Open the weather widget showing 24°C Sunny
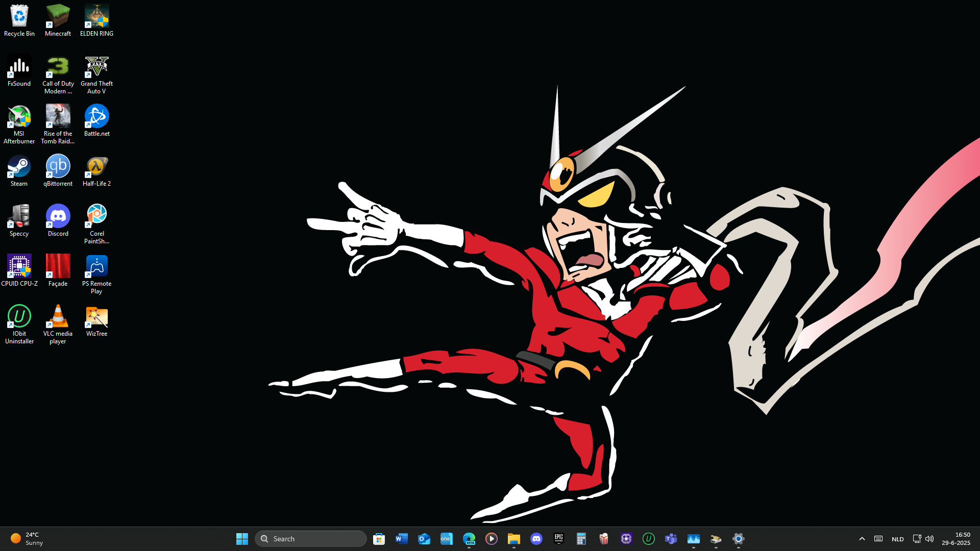The width and height of the screenshot is (980, 551). click(x=27, y=539)
